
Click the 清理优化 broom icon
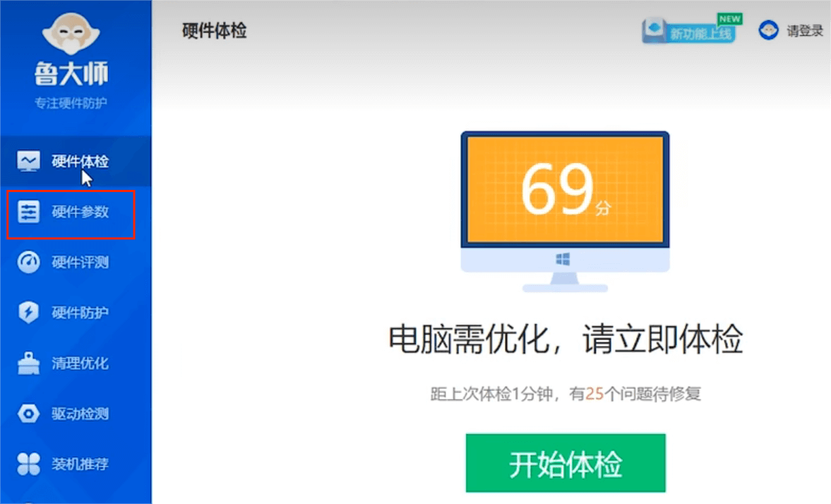(28, 364)
